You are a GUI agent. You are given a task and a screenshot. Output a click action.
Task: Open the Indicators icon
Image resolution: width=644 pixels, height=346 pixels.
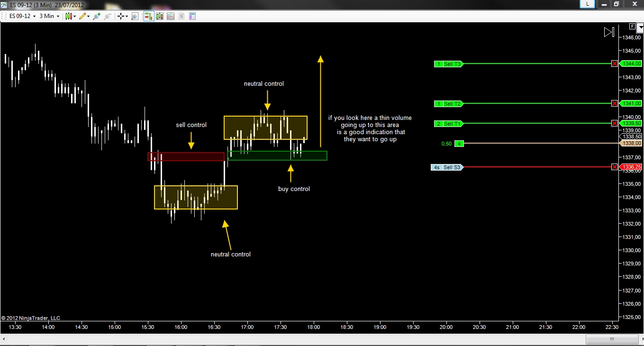pyautogui.click(x=171, y=16)
